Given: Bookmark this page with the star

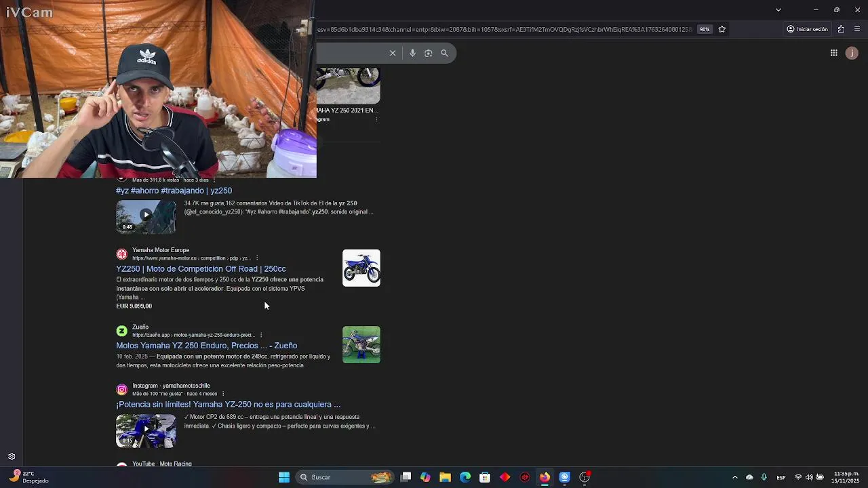Looking at the screenshot, I should click(x=722, y=29).
